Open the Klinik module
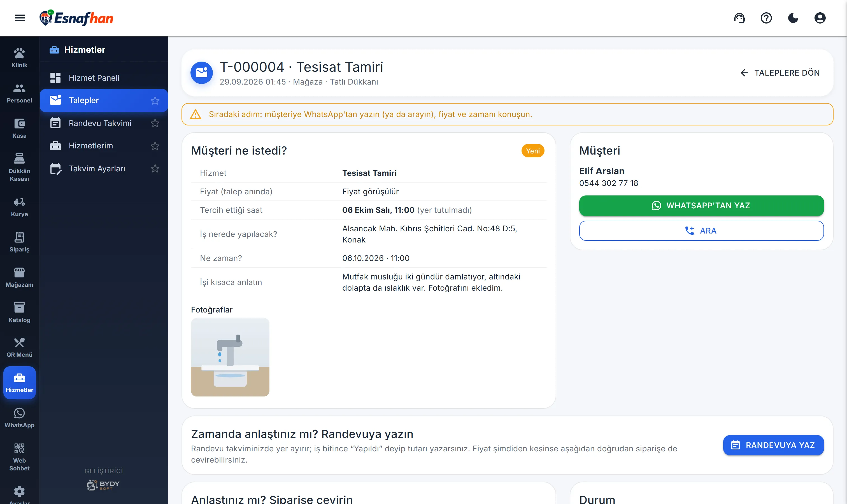The height and width of the screenshot is (504, 847). tap(19, 58)
